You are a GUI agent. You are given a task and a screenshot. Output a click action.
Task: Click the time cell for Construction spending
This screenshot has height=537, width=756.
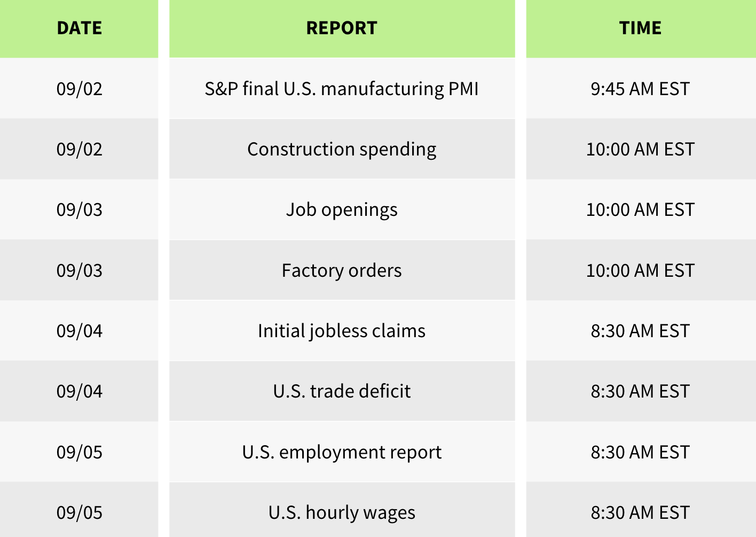640,149
